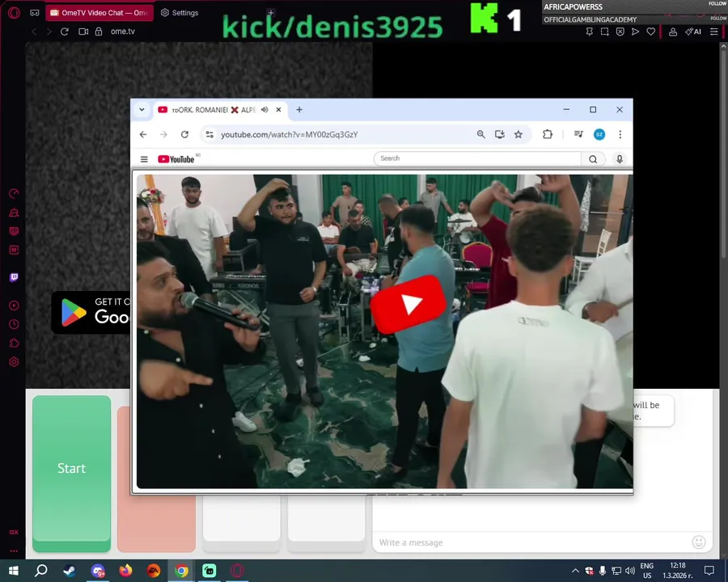Click the Get it on Google Play badge
Image resolution: width=728 pixels, height=582 pixels.
click(x=91, y=312)
